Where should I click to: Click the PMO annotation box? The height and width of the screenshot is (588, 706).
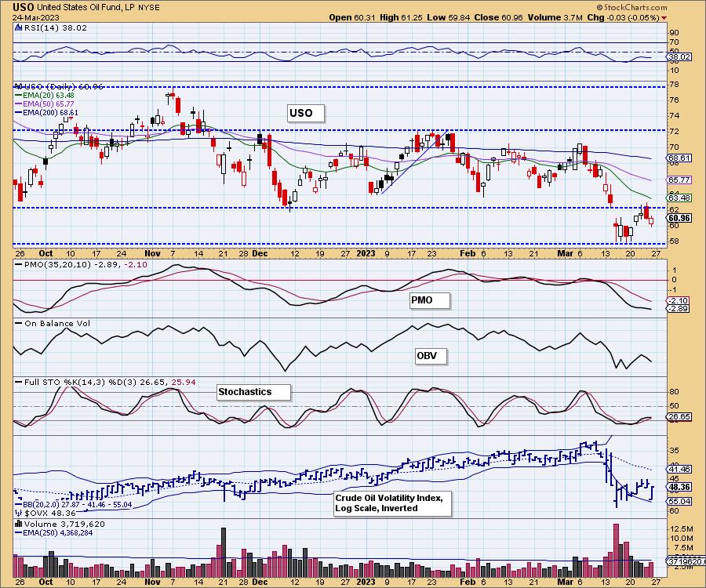click(430, 300)
